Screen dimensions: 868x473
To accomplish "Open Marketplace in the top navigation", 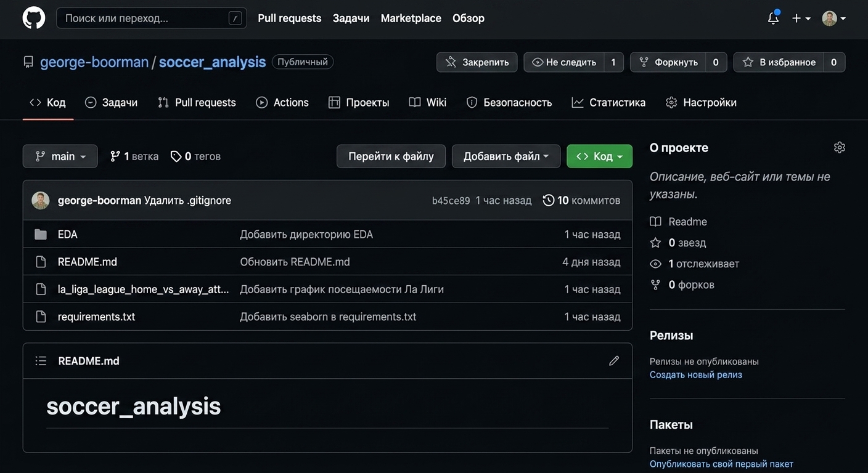I will click(x=411, y=18).
